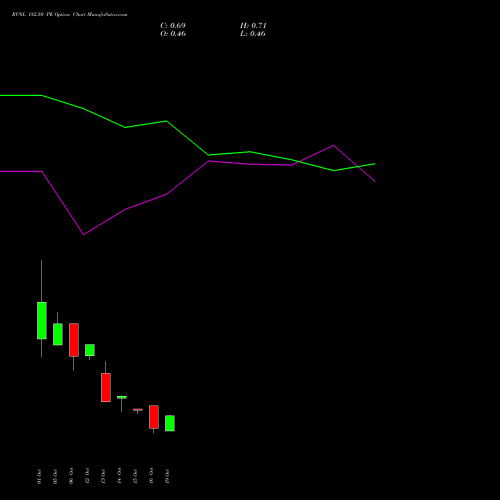500x500 pixels.
Task: Click the red candle above 13 Oct
Action: tap(106, 387)
